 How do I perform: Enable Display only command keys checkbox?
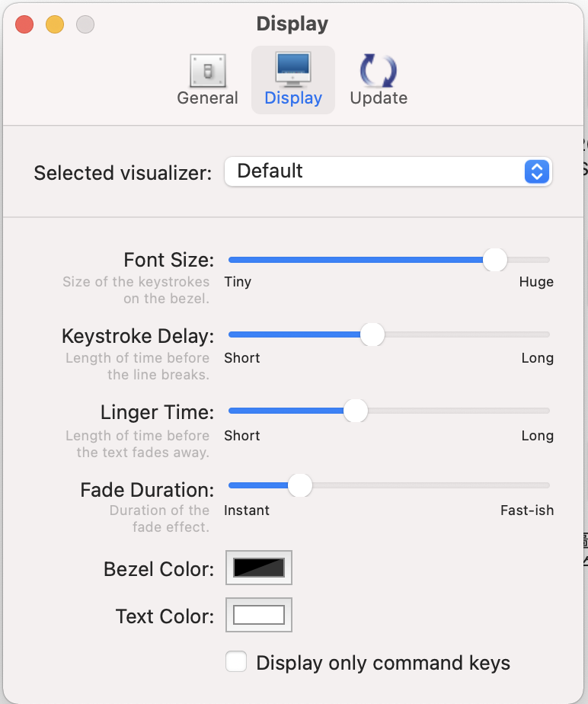(x=236, y=661)
